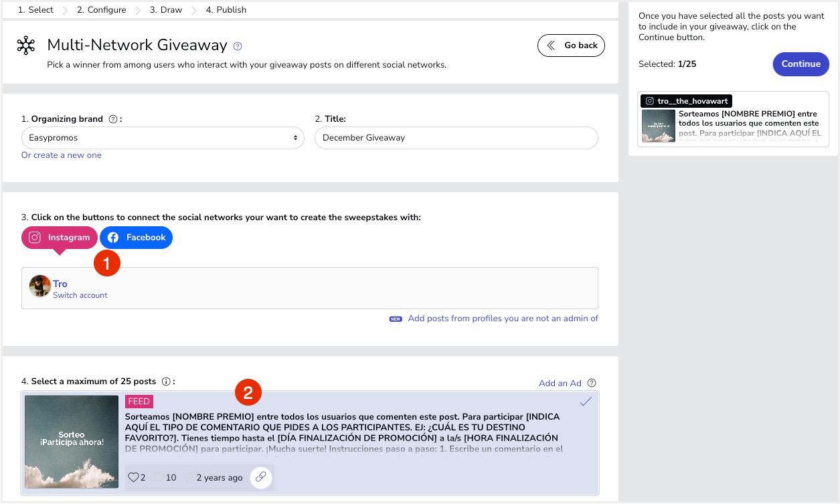The width and height of the screenshot is (840, 504).
Task: Click the Instagram logo icon on the connect button
Action: point(34,237)
